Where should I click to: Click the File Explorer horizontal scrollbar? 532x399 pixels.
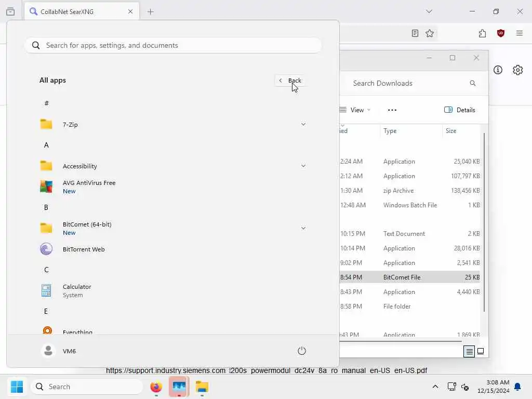[x=401, y=341]
